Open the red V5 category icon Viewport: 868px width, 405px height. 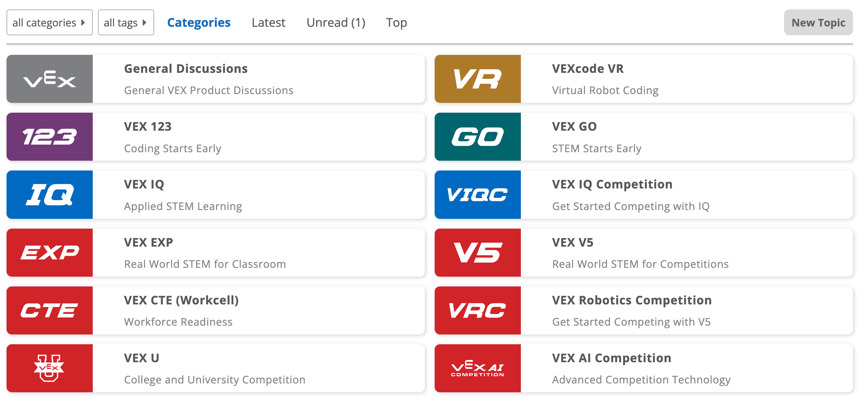coord(477,252)
